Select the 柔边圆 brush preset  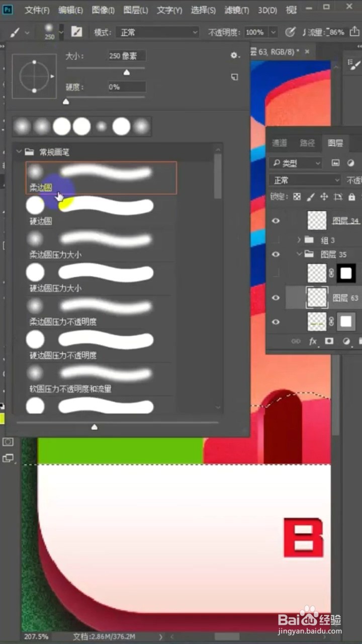(x=101, y=178)
